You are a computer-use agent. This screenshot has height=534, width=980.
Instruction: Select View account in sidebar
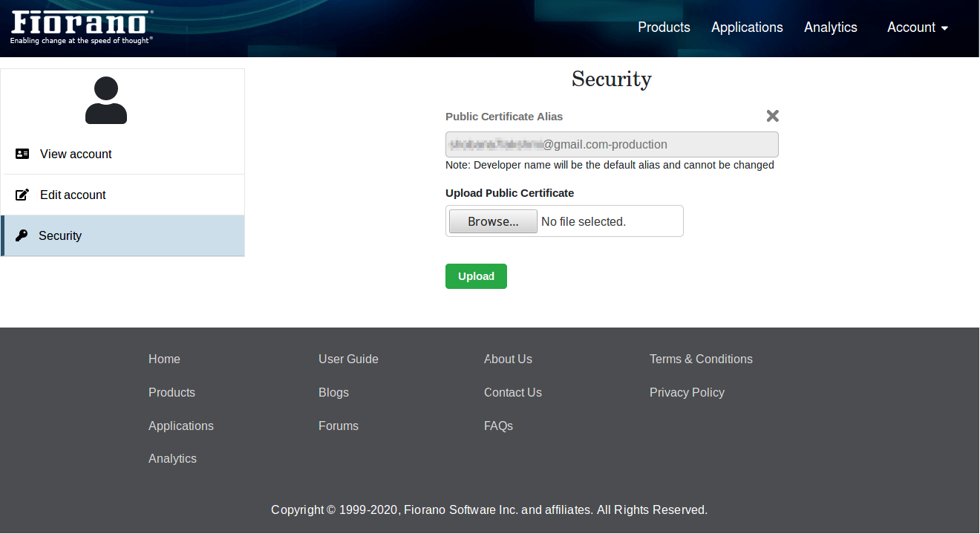point(76,154)
